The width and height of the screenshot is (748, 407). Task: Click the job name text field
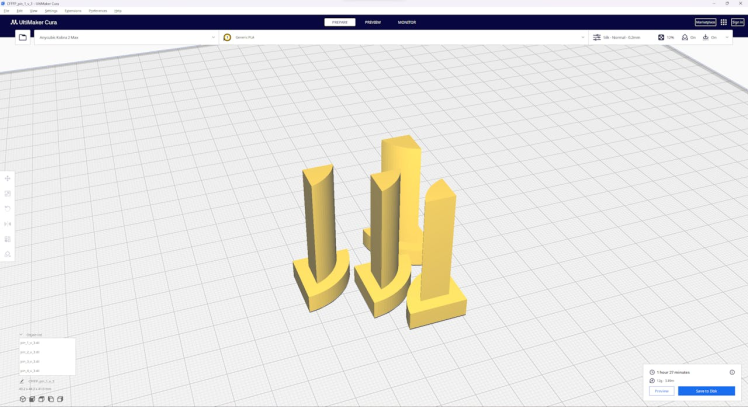coord(42,381)
